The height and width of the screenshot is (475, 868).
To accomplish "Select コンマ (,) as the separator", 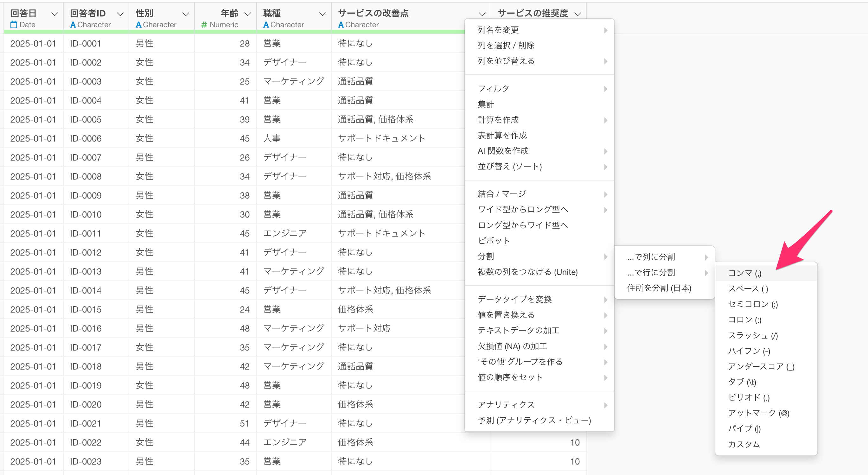I will tap(745, 273).
